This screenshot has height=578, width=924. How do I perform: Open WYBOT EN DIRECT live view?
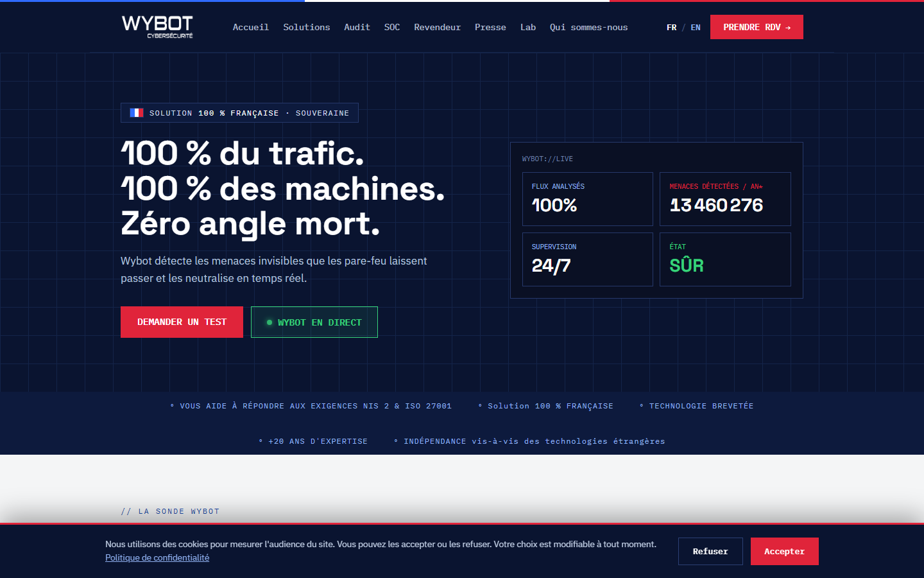click(314, 322)
